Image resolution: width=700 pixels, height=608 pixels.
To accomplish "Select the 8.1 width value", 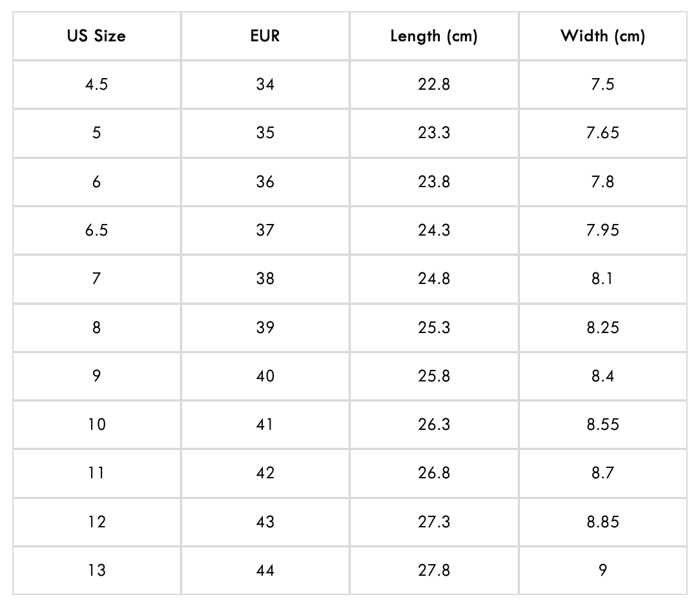I will pyautogui.click(x=602, y=279).
